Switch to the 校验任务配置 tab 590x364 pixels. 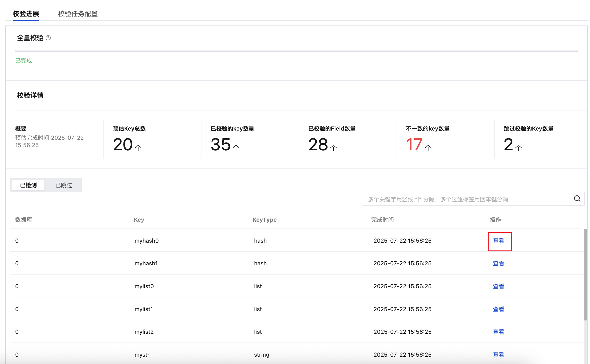click(78, 14)
